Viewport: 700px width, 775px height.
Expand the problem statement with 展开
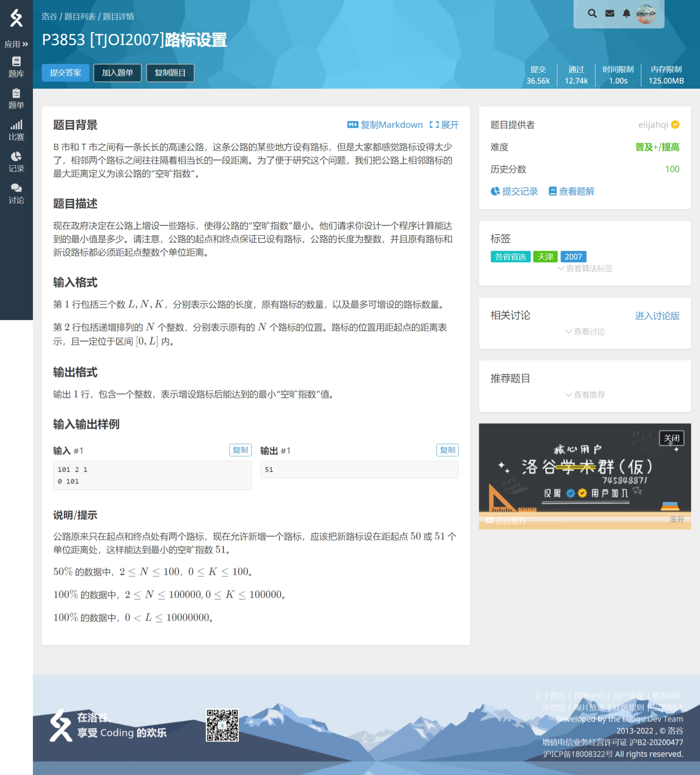click(x=444, y=125)
